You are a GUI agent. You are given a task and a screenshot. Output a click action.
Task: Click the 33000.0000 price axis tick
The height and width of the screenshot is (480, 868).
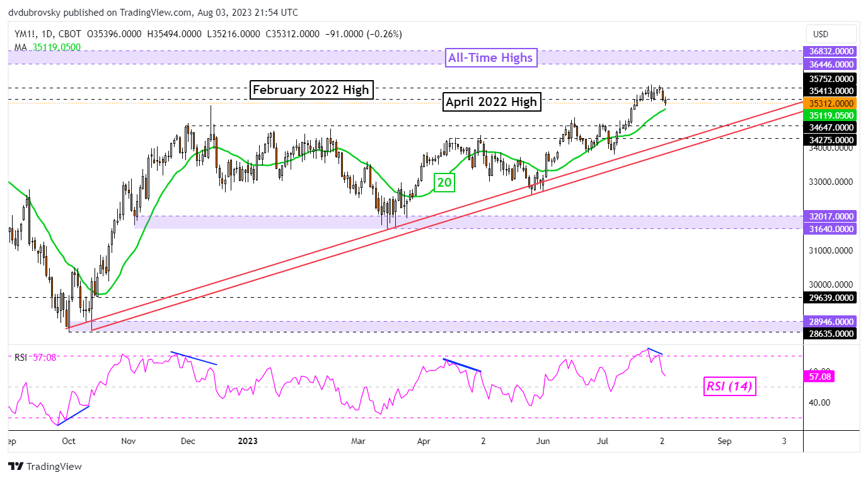tap(830, 182)
